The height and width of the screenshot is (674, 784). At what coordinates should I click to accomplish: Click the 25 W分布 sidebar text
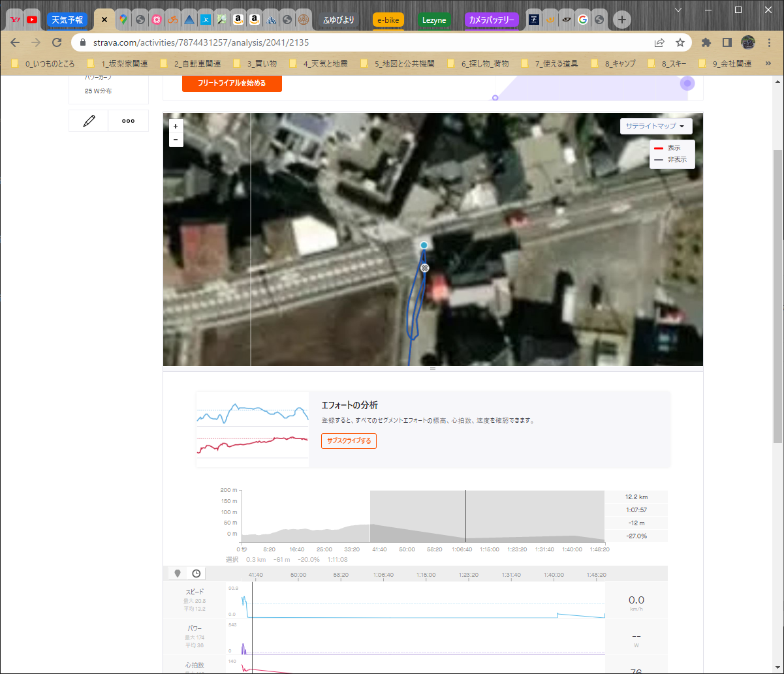98,91
